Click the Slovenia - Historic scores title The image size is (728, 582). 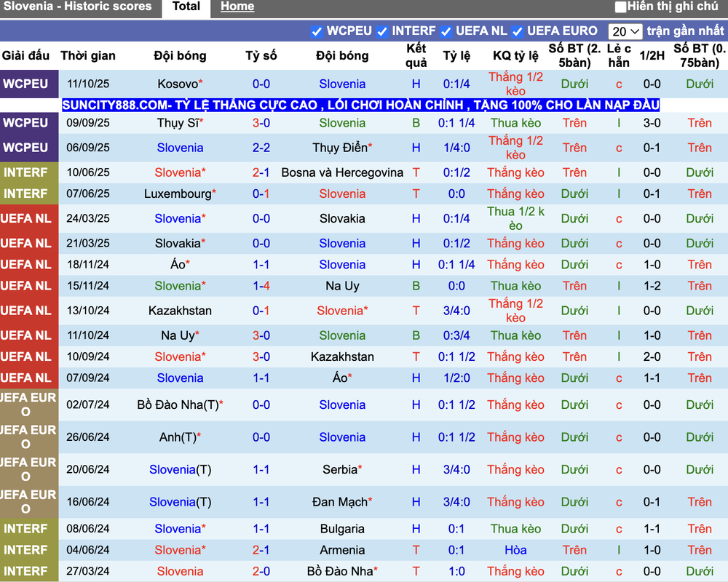tap(78, 7)
